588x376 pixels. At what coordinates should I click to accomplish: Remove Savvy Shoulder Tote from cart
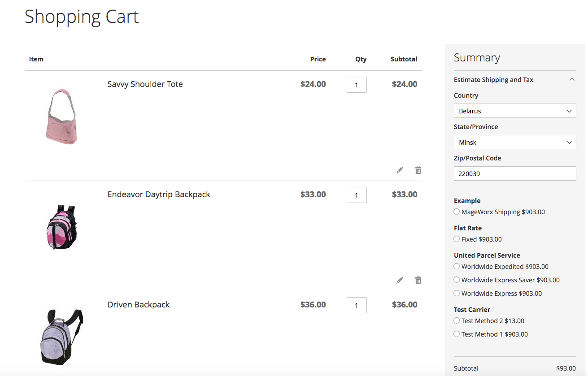[x=418, y=170]
